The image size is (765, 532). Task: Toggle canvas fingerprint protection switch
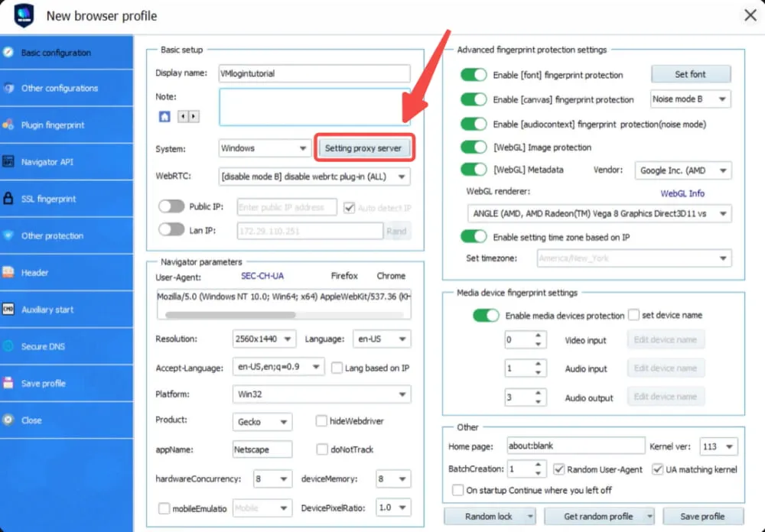pos(474,99)
